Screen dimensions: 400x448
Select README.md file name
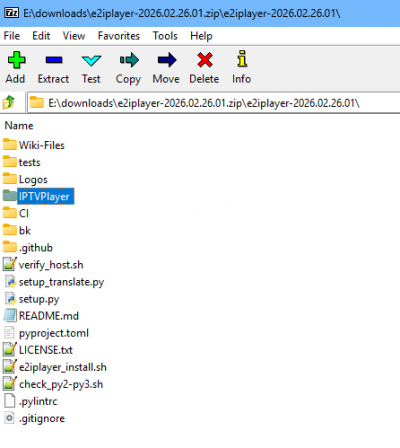pyautogui.click(x=49, y=316)
